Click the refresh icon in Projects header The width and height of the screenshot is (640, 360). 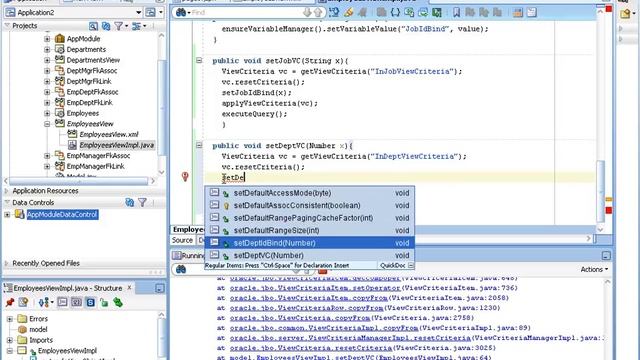(106, 26)
